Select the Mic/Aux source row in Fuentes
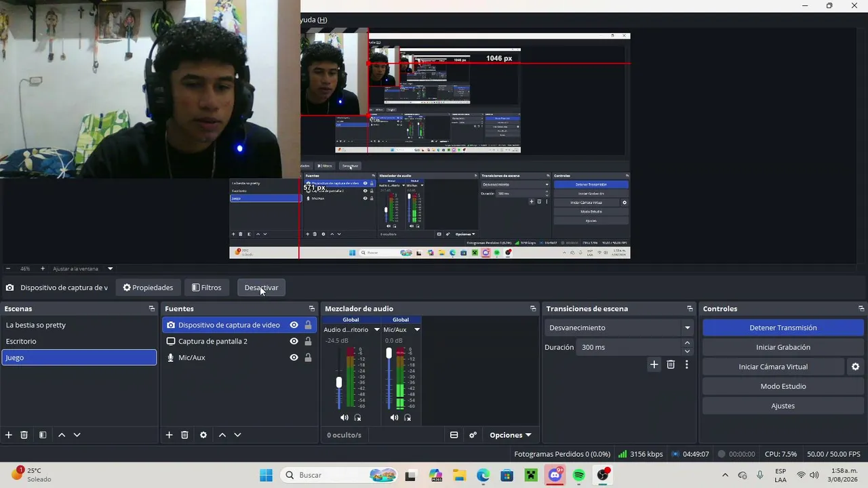This screenshot has height=488, width=868. point(239,358)
